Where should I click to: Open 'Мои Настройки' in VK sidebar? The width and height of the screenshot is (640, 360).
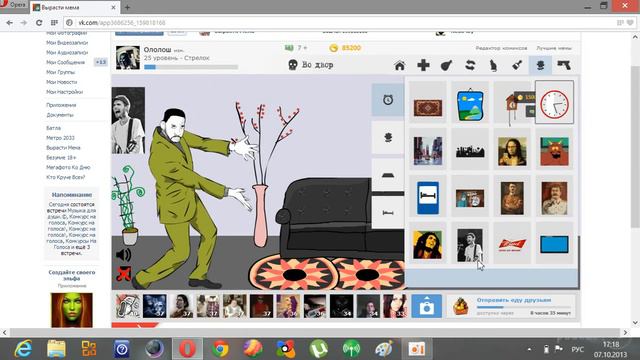tap(64, 92)
